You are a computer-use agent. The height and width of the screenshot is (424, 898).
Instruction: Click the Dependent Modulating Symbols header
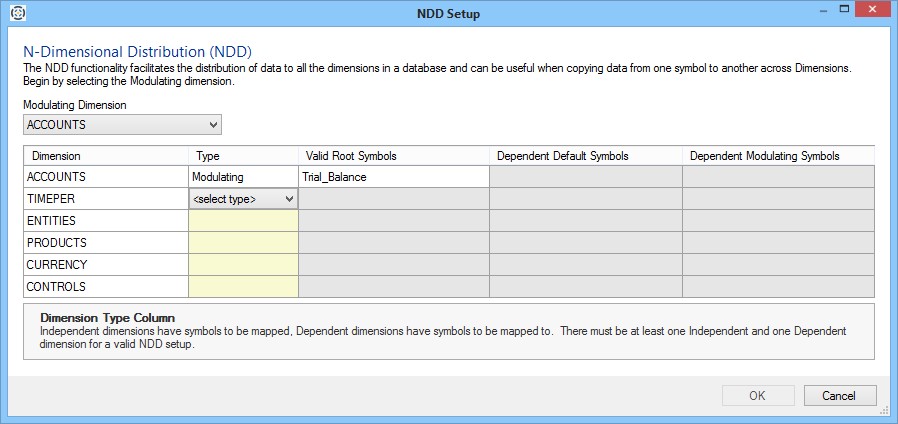pos(777,156)
